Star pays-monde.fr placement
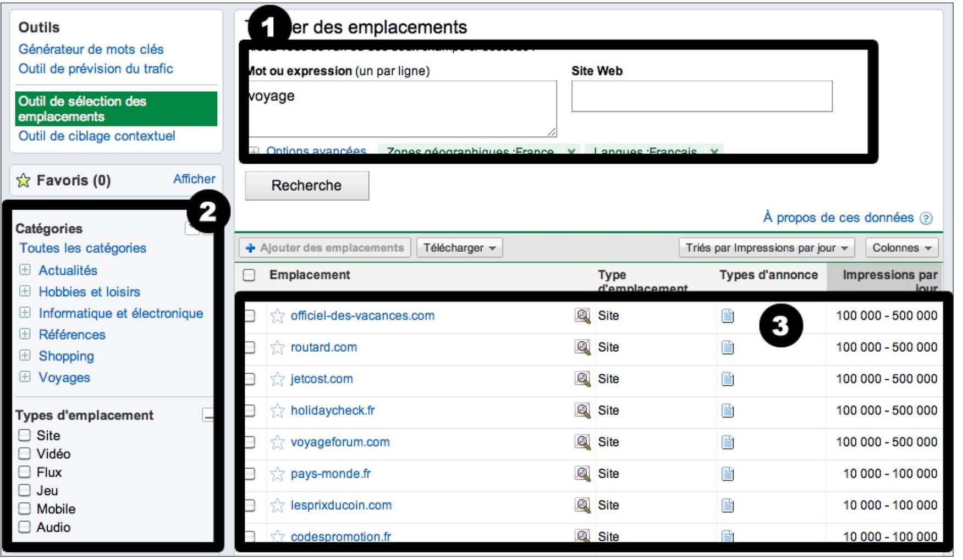 (x=277, y=474)
